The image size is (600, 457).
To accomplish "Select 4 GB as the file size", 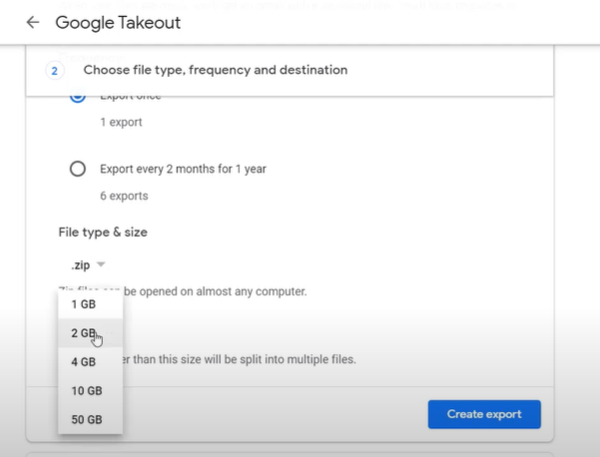I will coord(84,362).
